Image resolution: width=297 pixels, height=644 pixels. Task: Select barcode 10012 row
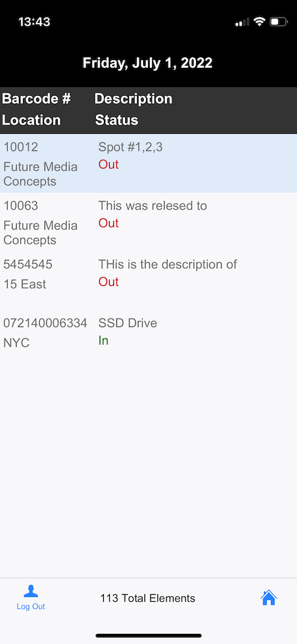(148, 164)
